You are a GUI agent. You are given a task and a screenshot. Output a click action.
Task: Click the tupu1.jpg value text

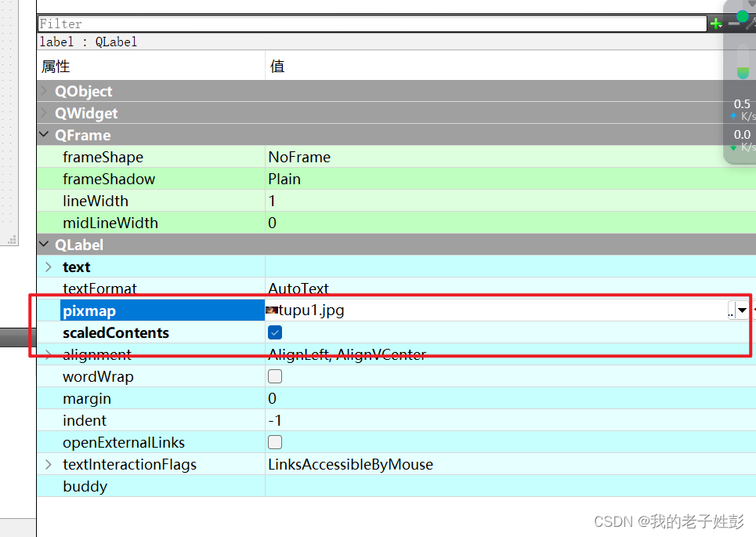coord(312,310)
